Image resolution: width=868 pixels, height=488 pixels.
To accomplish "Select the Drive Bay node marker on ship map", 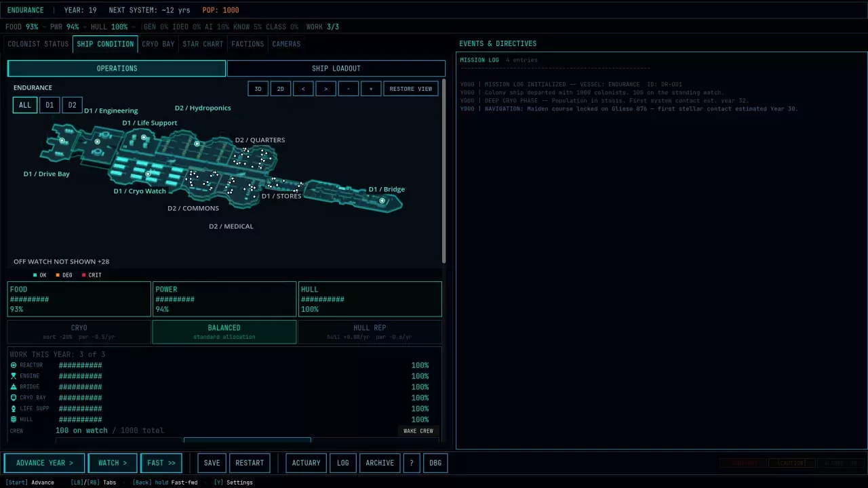I will pos(62,141).
